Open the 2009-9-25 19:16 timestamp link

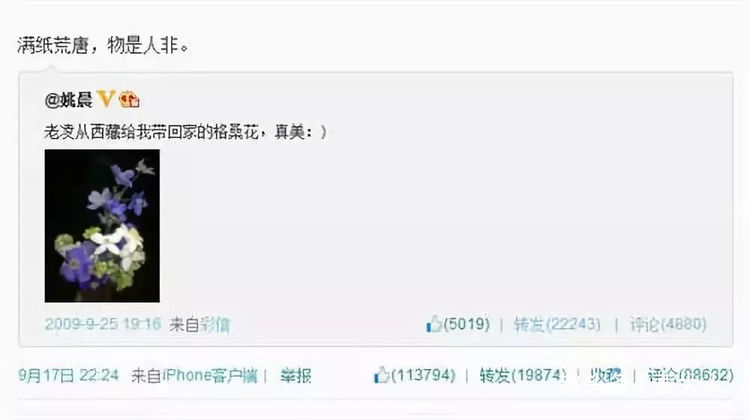point(103,324)
